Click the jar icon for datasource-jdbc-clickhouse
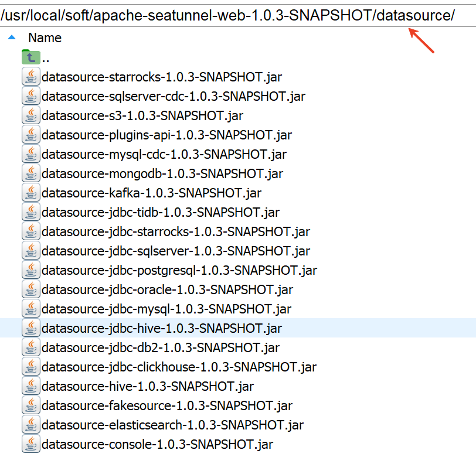The image size is (476, 474). (31, 367)
